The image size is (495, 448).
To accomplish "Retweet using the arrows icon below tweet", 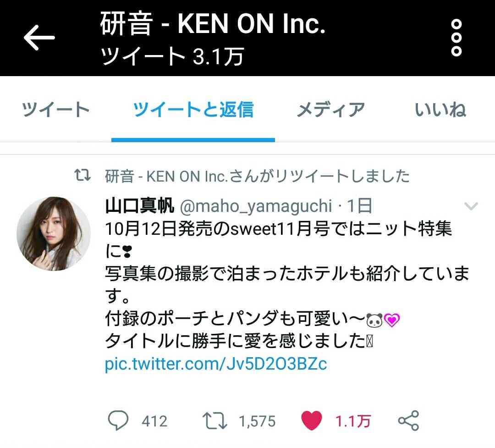I will coord(214,421).
